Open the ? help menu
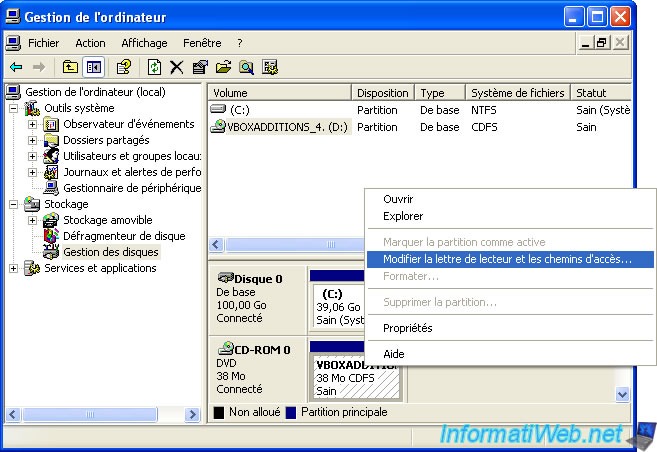 point(239,43)
